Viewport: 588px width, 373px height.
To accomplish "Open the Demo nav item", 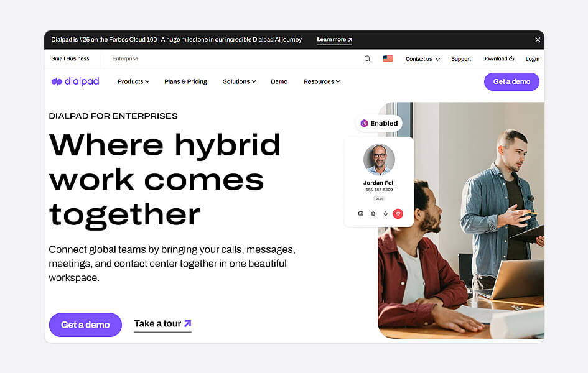I will 279,81.
